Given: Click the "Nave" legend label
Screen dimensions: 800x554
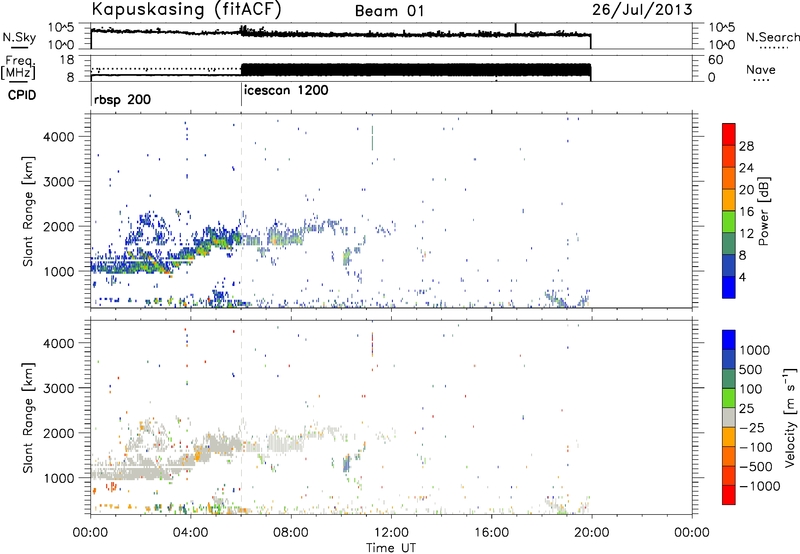Looking at the screenshot, I should (x=761, y=70).
